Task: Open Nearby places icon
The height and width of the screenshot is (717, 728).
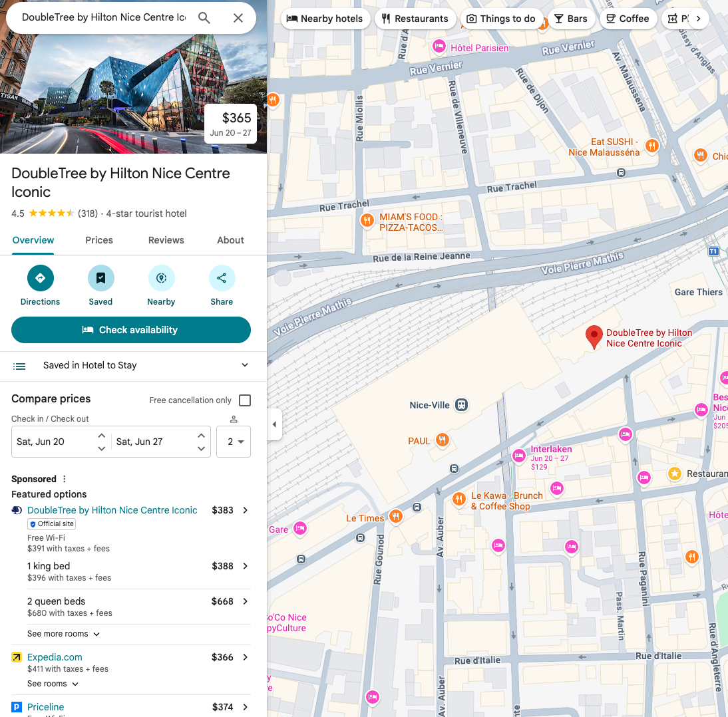Action: 161,278
